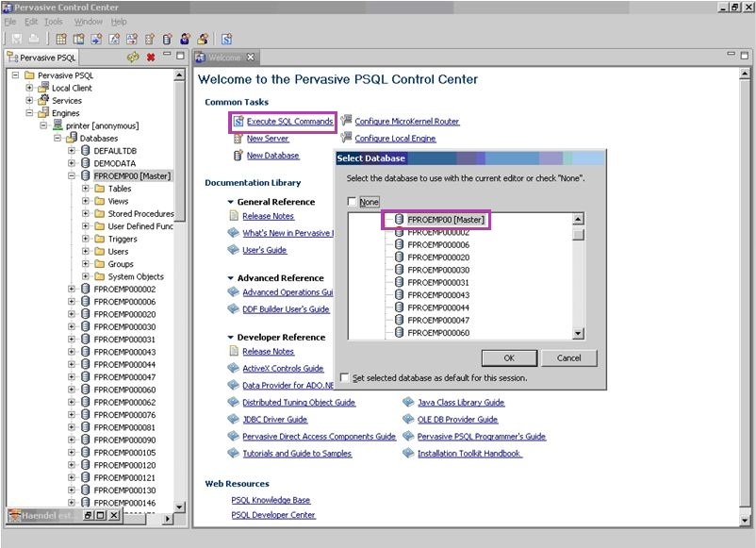756x548 pixels.
Task: Click OK in the Select Database dialog
Action: pyautogui.click(x=509, y=357)
